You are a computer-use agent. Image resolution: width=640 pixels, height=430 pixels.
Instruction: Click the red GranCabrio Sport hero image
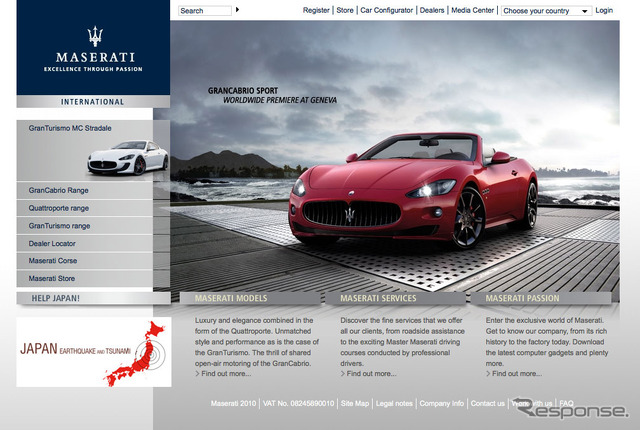point(413,191)
